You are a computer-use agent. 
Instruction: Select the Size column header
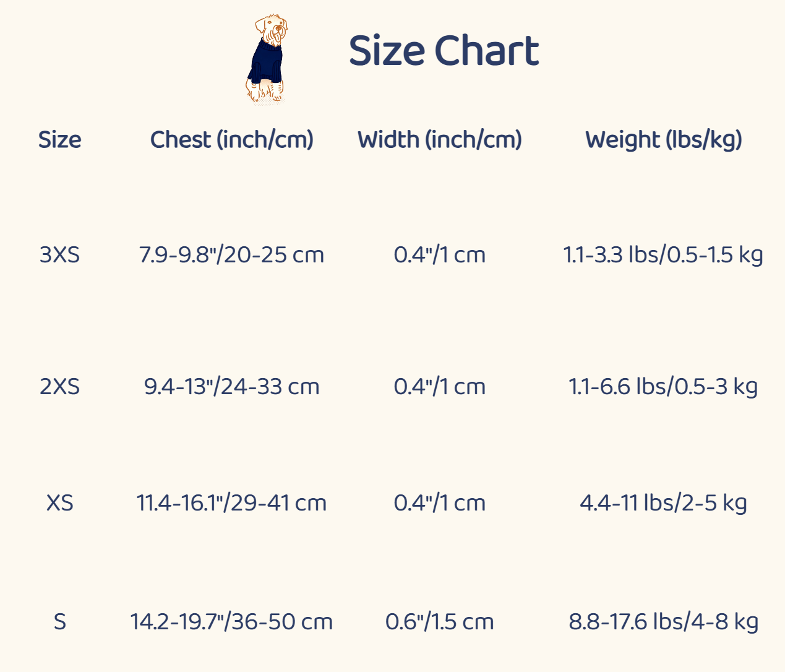click(59, 140)
